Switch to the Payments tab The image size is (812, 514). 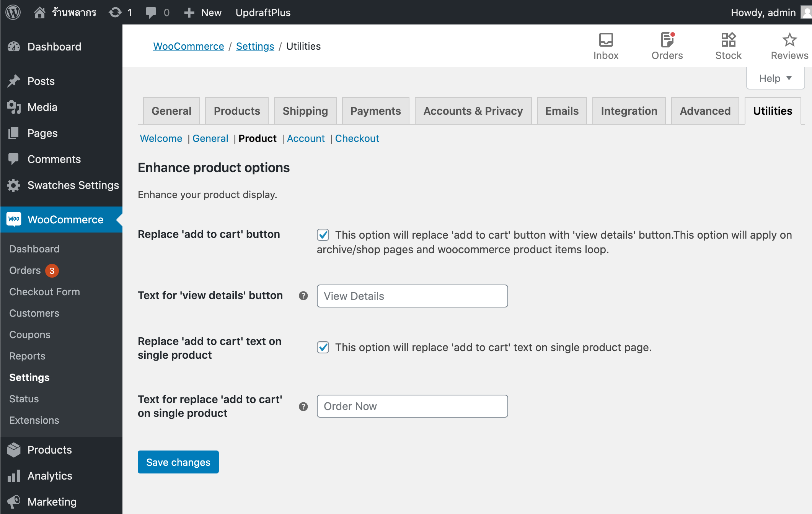(x=376, y=111)
